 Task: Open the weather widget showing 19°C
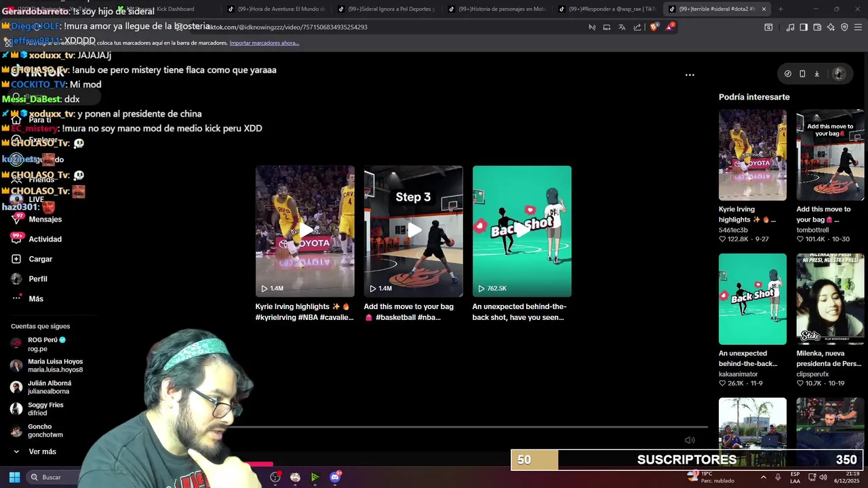click(711, 477)
